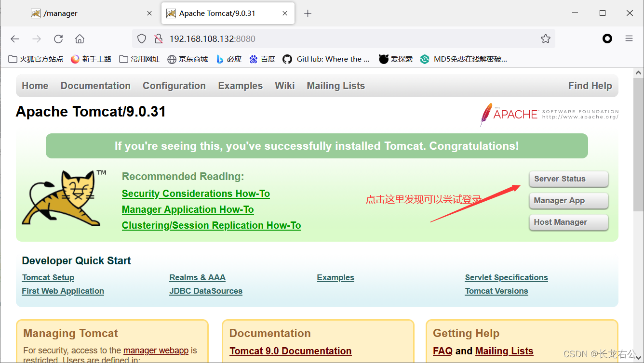Bookmark this page with the star icon
The width and height of the screenshot is (644, 363).
pos(545,39)
